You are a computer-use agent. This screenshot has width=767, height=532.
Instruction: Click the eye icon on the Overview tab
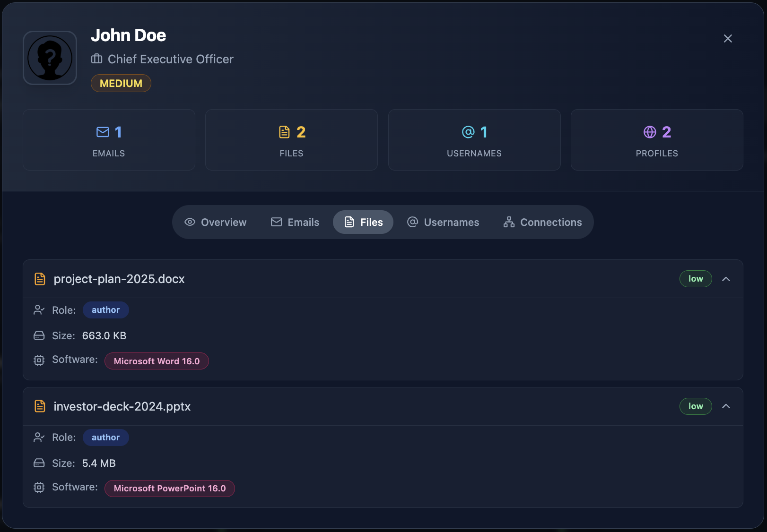(x=189, y=222)
